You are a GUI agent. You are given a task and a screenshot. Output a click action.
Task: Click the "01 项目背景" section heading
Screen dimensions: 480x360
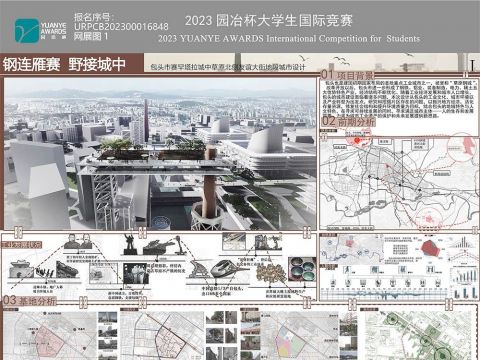tap(347, 75)
